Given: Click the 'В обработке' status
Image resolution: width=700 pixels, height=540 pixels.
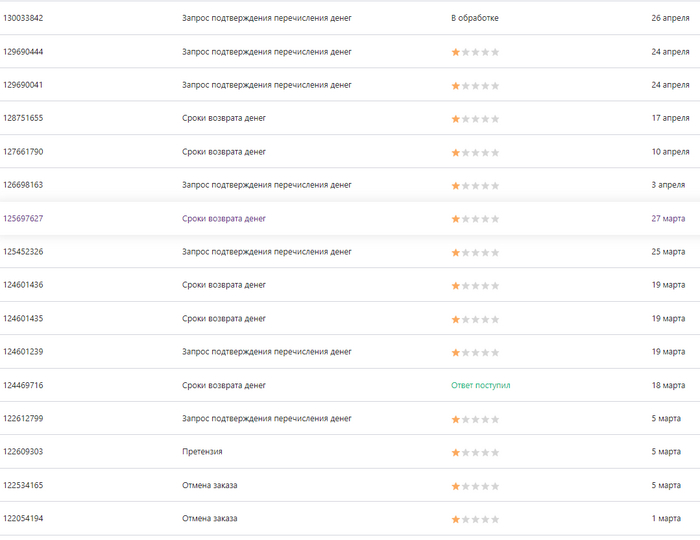Looking at the screenshot, I should (475, 18).
